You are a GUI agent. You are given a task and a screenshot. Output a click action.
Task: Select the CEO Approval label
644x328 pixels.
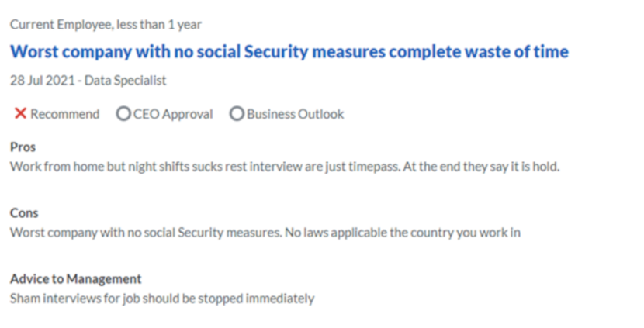(173, 114)
